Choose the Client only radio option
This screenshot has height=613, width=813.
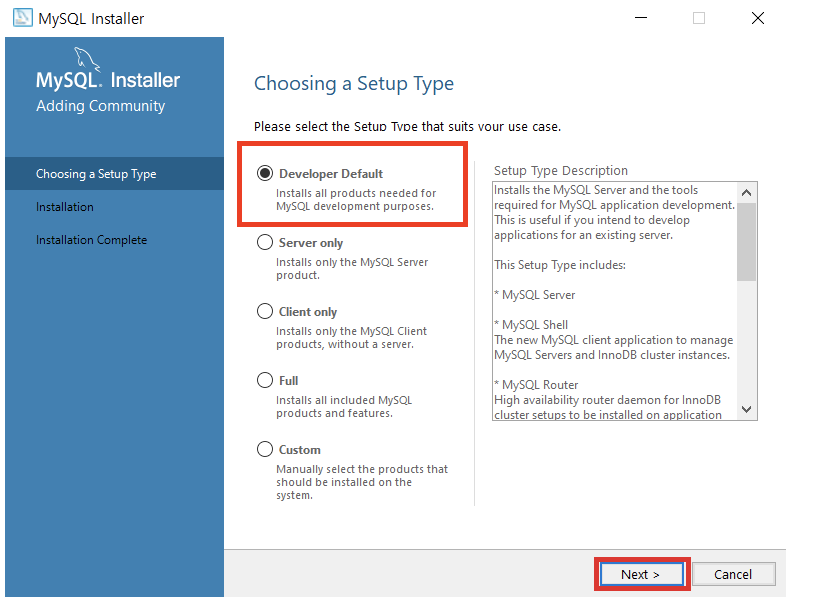[x=265, y=311]
